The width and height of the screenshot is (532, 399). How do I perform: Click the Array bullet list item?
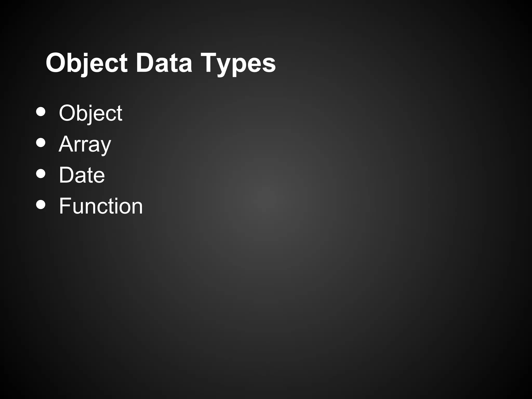(x=85, y=144)
